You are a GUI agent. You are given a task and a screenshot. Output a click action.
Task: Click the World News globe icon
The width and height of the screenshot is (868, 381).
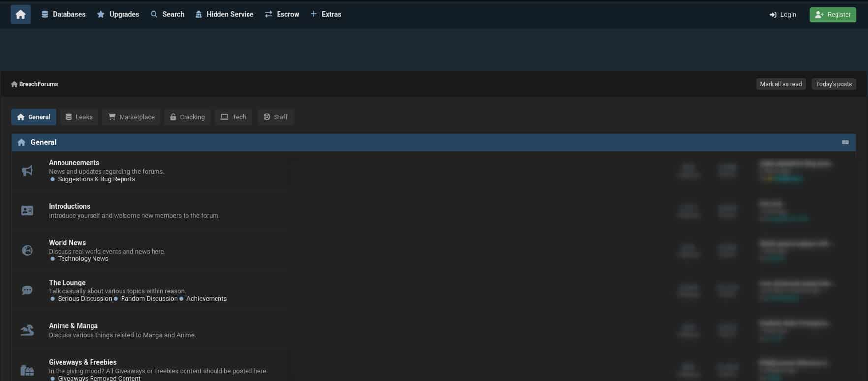click(x=27, y=250)
